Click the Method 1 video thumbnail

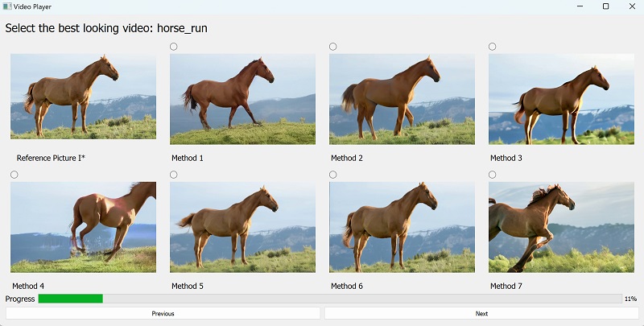(243, 99)
